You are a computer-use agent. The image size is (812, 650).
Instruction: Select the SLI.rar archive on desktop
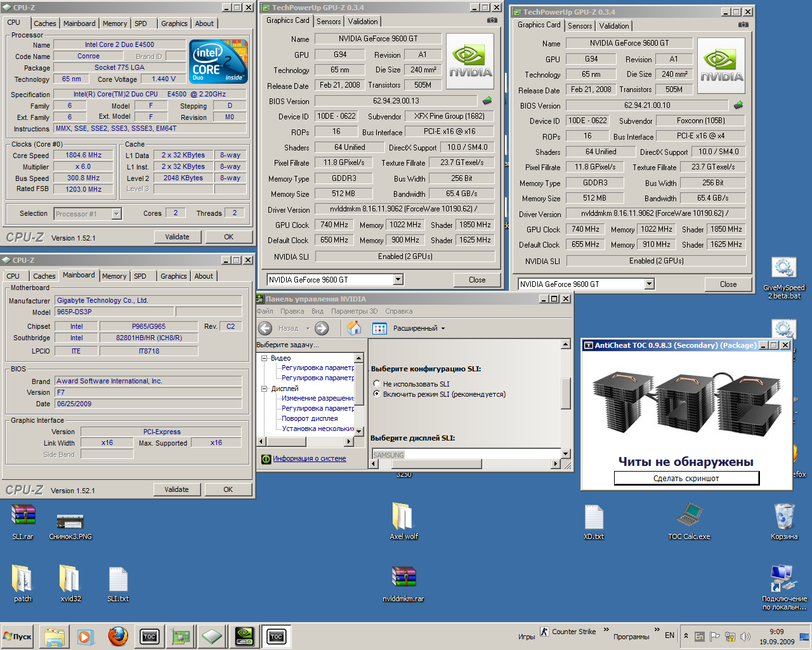pyautogui.click(x=23, y=521)
